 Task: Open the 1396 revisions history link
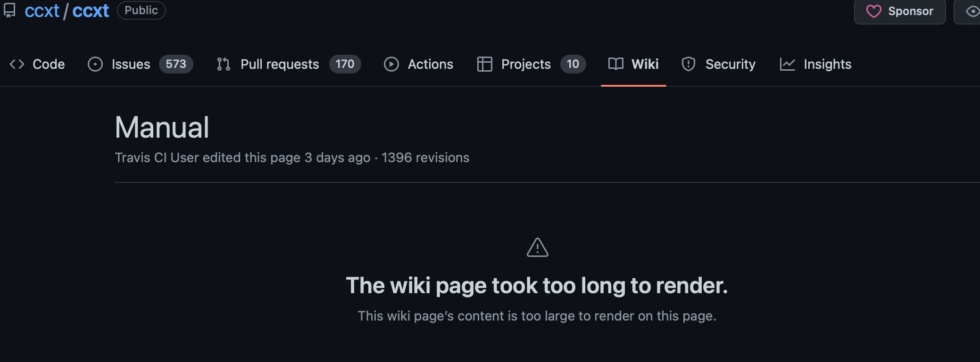425,157
